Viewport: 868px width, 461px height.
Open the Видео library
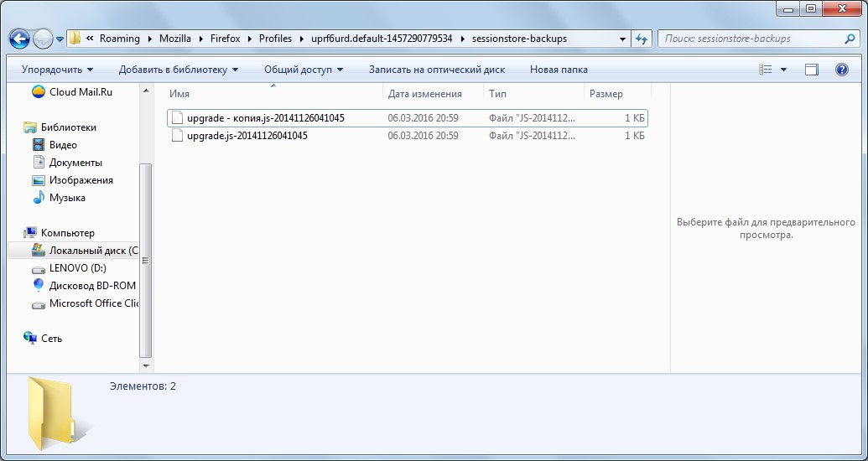63,145
